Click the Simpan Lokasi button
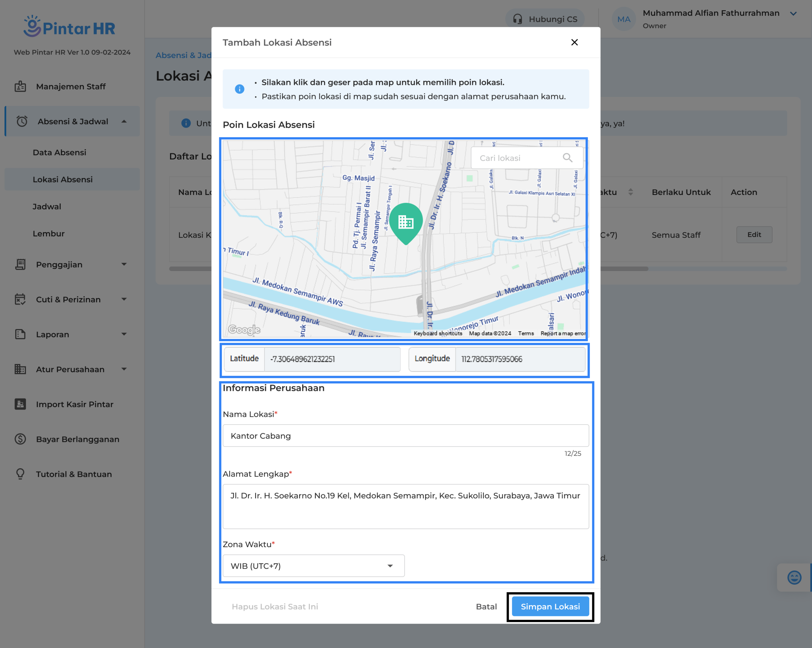This screenshot has height=648, width=812. coord(550,606)
